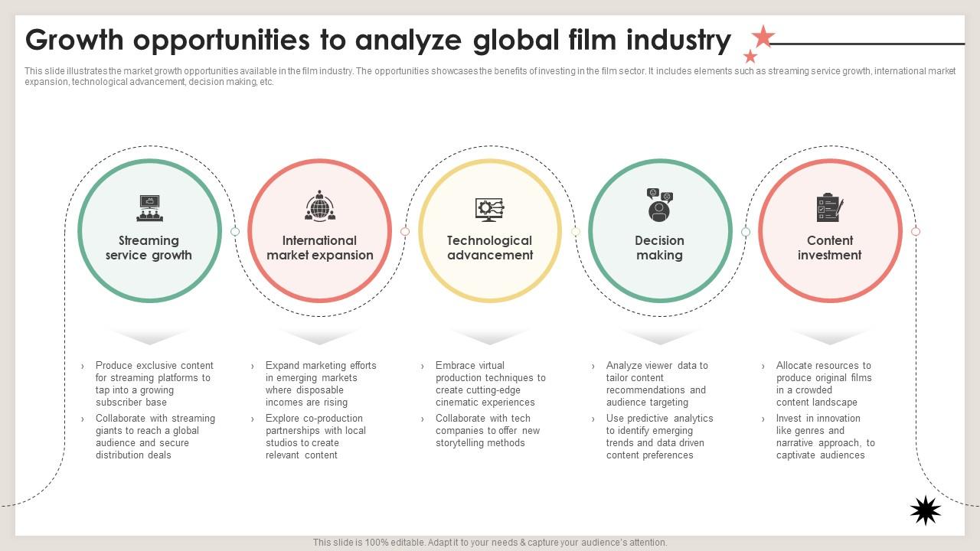Image resolution: width=980 pixels, height=551 pixels.
Task: Click the gray down arrow under Streaming circle
Action: tap(149, 337)
